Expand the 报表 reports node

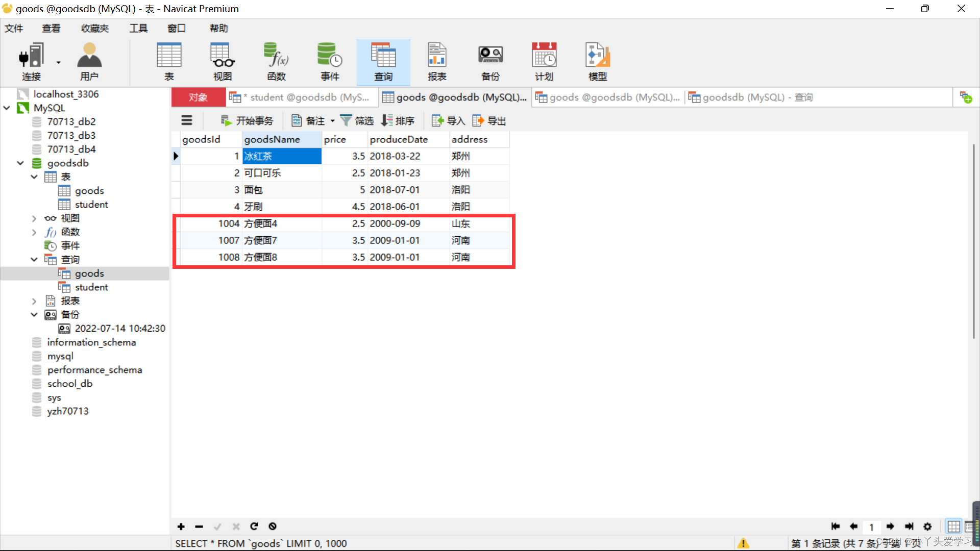tap(34, 301)
